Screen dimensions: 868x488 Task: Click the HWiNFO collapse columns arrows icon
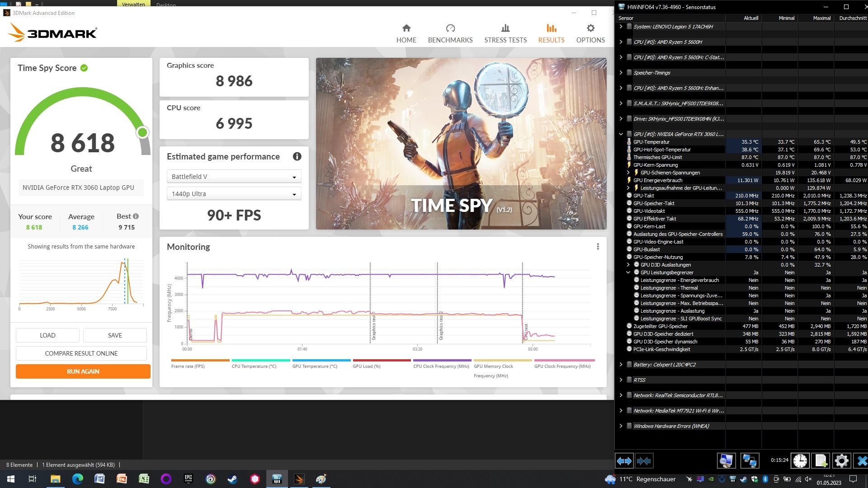[644, 461]
